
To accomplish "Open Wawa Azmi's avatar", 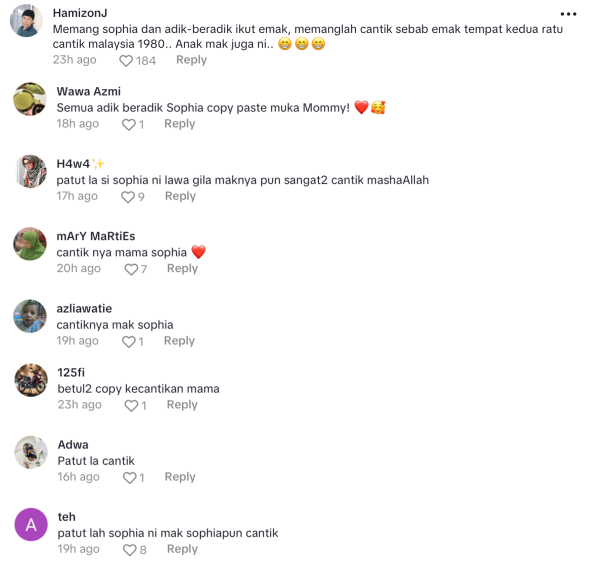I will 30,99.
